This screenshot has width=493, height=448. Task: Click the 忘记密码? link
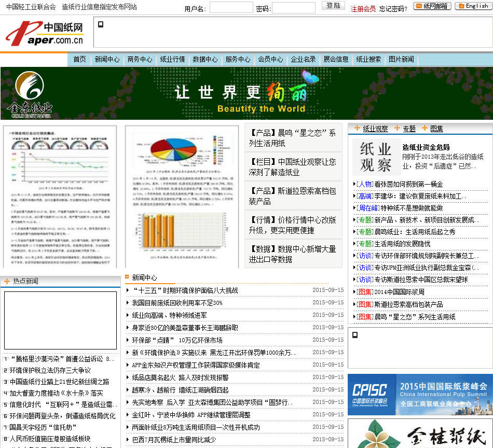393,9
